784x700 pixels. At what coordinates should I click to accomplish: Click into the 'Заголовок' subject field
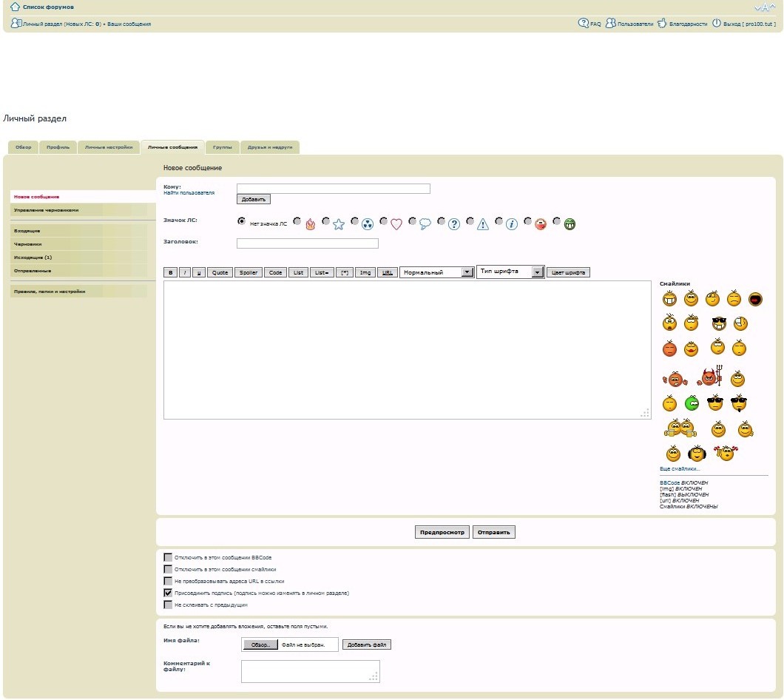click(x=307, y=243)
